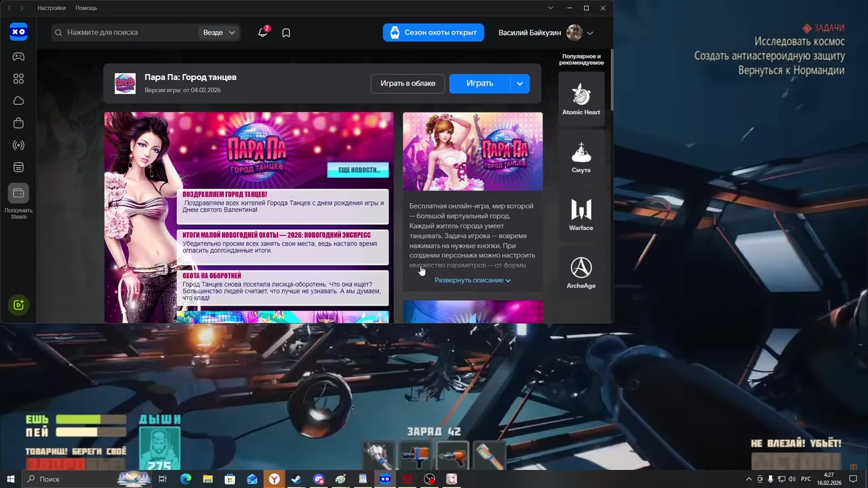Screen dimensions: 868x488
Task: Click the back navigation arrow
Action: coord(9,8)
